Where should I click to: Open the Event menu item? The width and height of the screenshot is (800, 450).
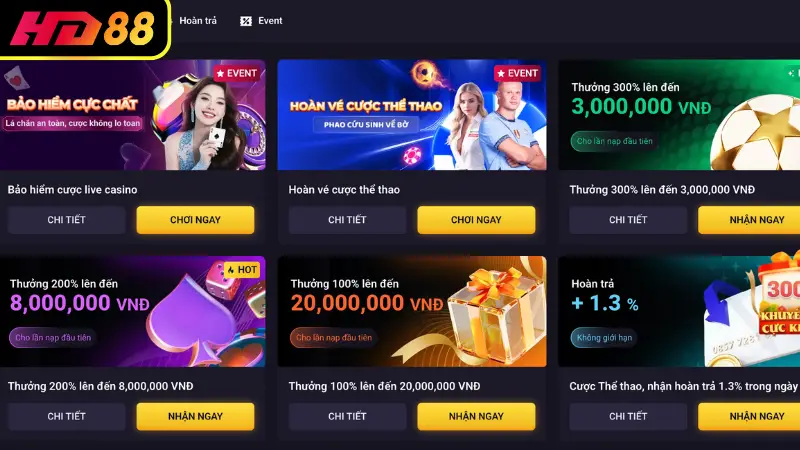click(261, 21)
